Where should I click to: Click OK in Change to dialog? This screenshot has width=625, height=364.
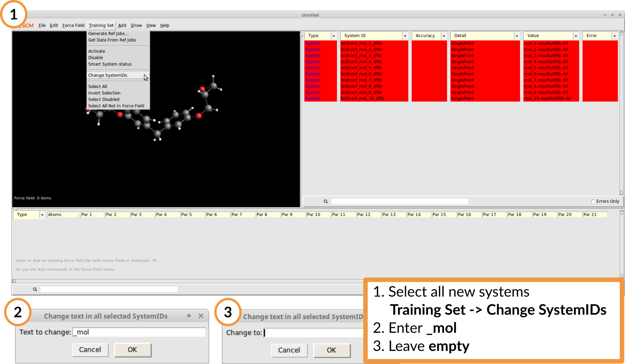click(332, 350)
